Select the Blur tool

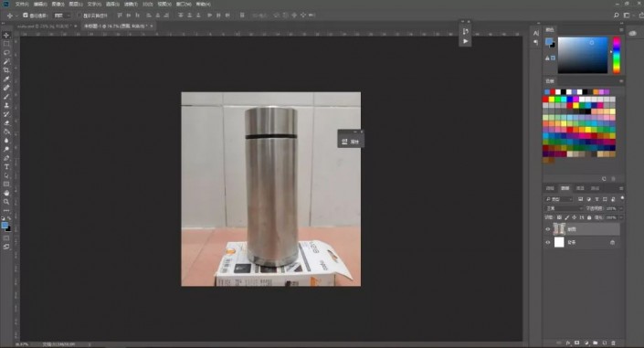[6, 141]
